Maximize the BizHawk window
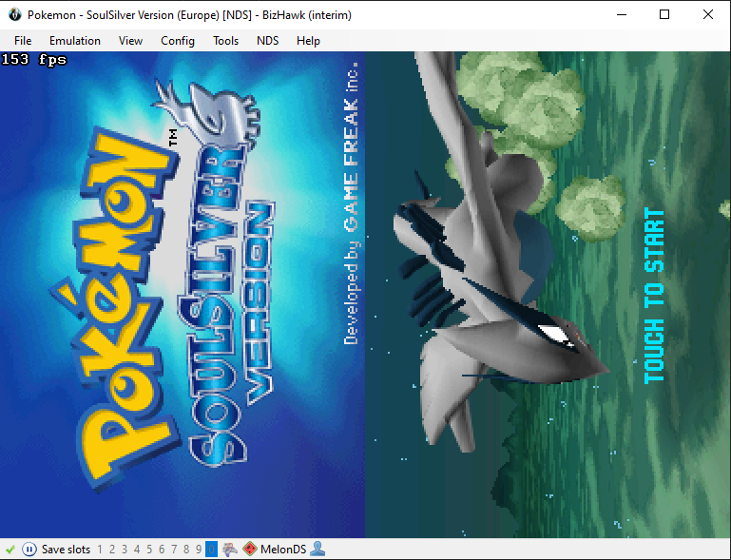Viewport: 731px width, 560px height. 664,14
